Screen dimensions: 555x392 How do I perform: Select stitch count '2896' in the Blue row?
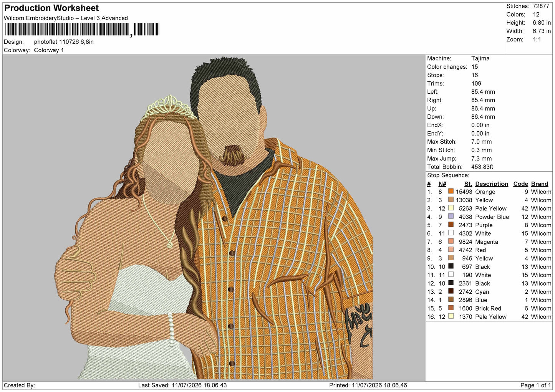click(x=466, y=300)
